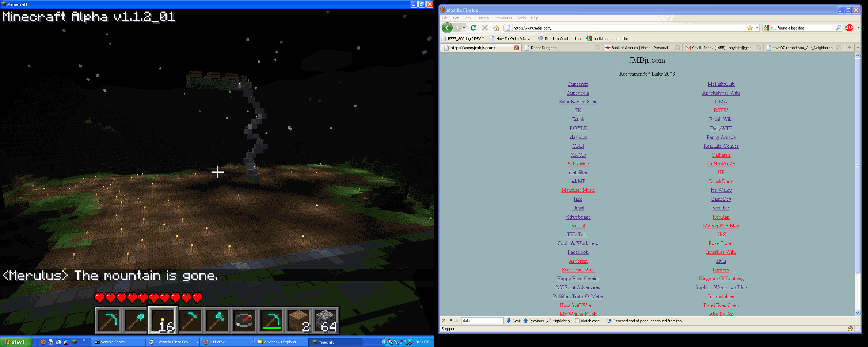Click the Stop loading X button in Firefox

485,28
